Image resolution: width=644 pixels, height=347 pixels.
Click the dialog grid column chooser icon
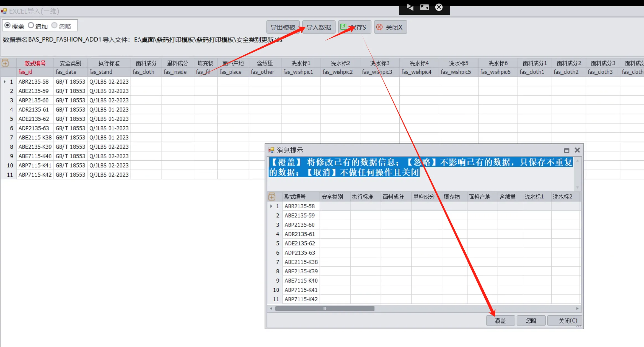[272, 197]
